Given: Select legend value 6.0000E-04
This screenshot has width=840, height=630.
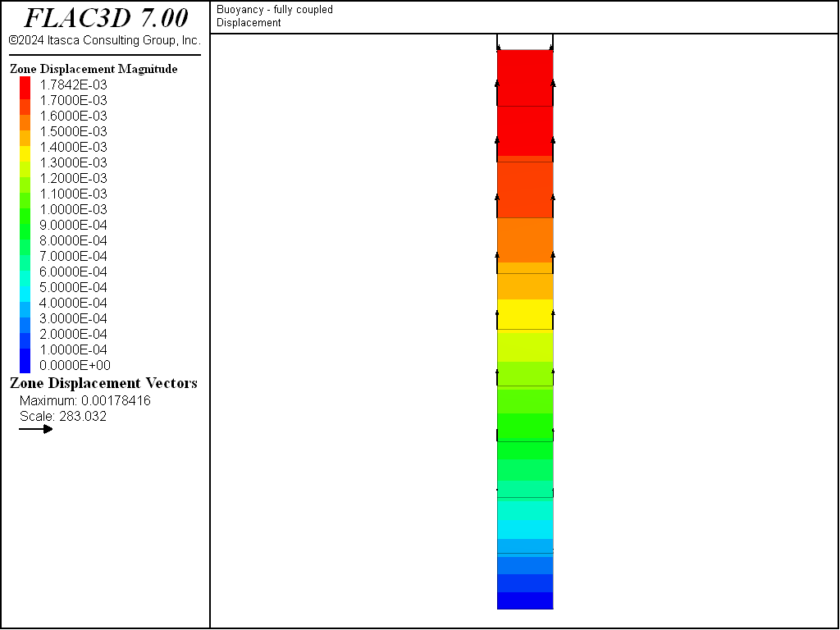Looking at the screenshot, I should coord(73,271).
